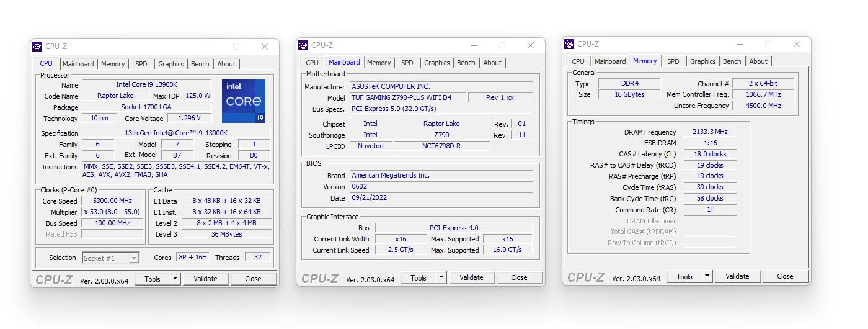The width and height of the screenshot is (868, 329).
Task: Click Validate button in middle Mainboard window
Action: pyautogui.click(x=471, y=277)
